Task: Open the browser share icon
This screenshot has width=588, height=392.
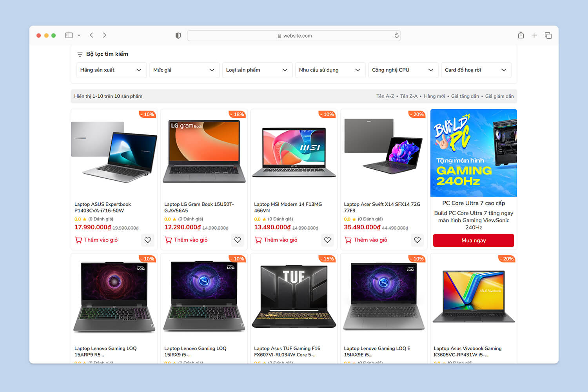Action: pos(521,35)
